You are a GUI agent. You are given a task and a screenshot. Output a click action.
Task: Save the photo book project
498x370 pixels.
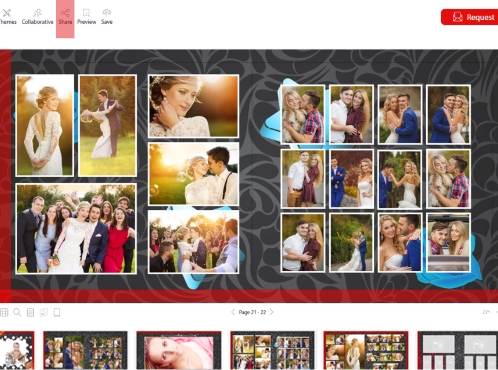point(107,17)
